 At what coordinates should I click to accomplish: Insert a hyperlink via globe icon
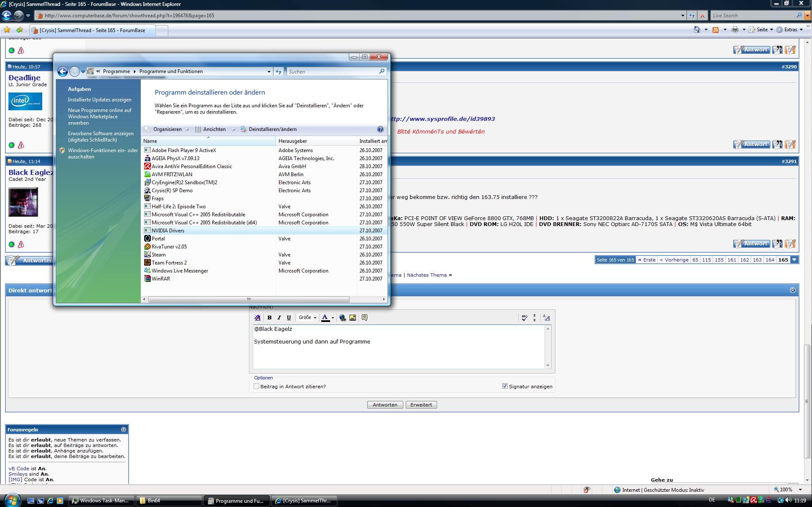(x=343, y=318)
